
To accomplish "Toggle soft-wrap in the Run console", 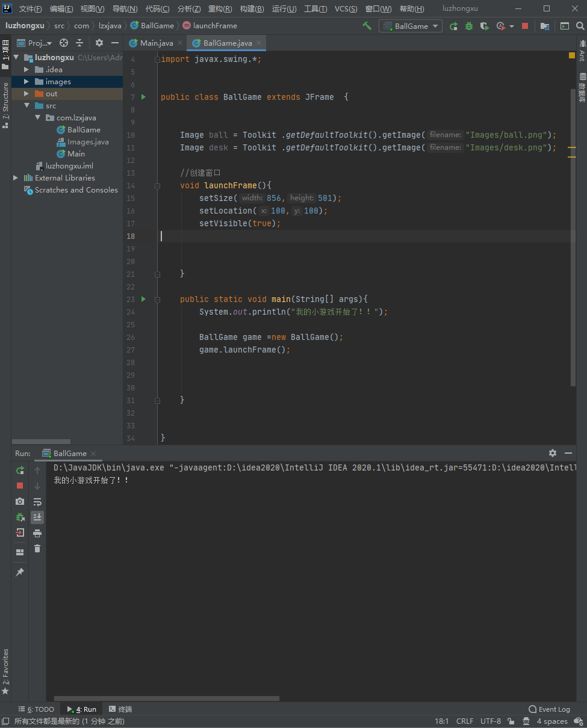I will [x=37, y=501].
